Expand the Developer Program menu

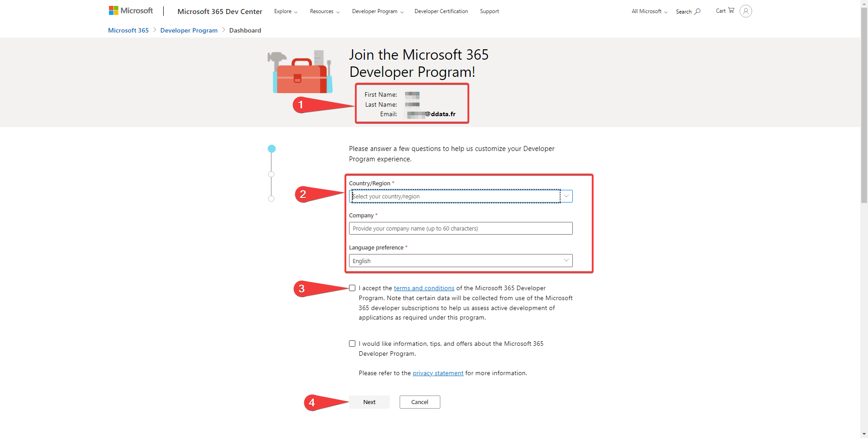(x=378, y=11)
